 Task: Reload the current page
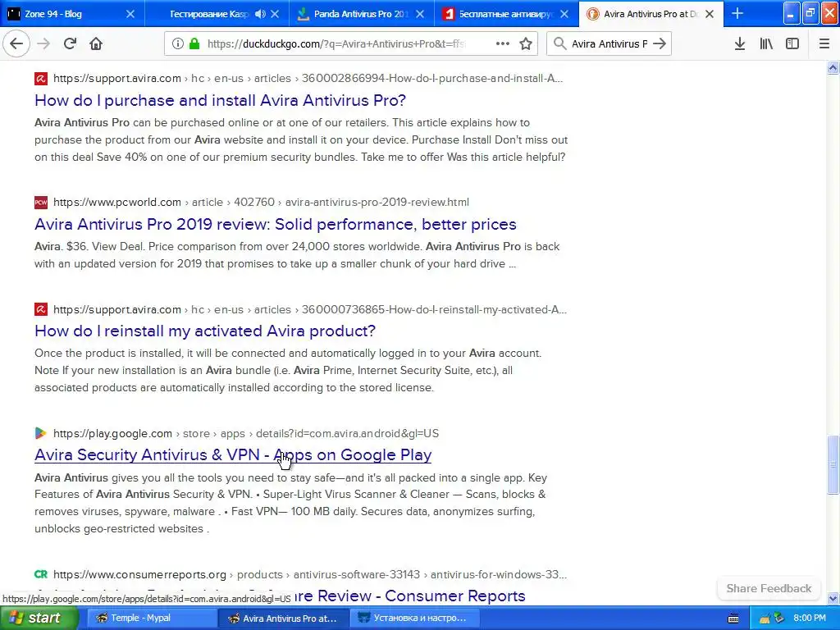70,43
